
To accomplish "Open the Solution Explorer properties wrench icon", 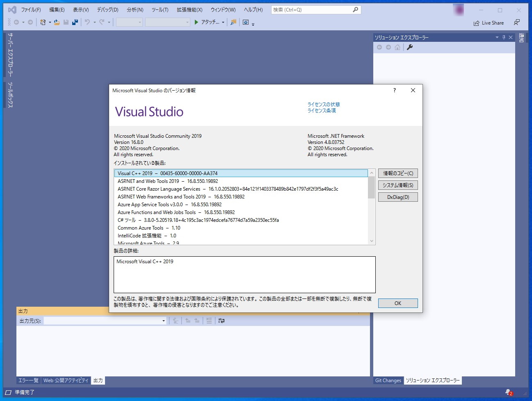I will 409,47.
